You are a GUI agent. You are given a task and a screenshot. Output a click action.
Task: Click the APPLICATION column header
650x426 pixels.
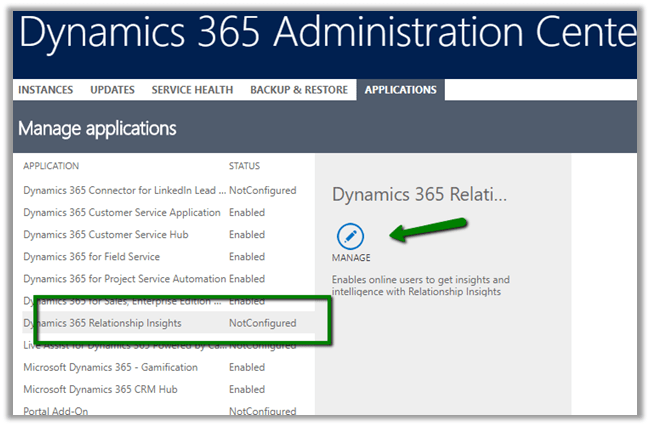(51, 166)
